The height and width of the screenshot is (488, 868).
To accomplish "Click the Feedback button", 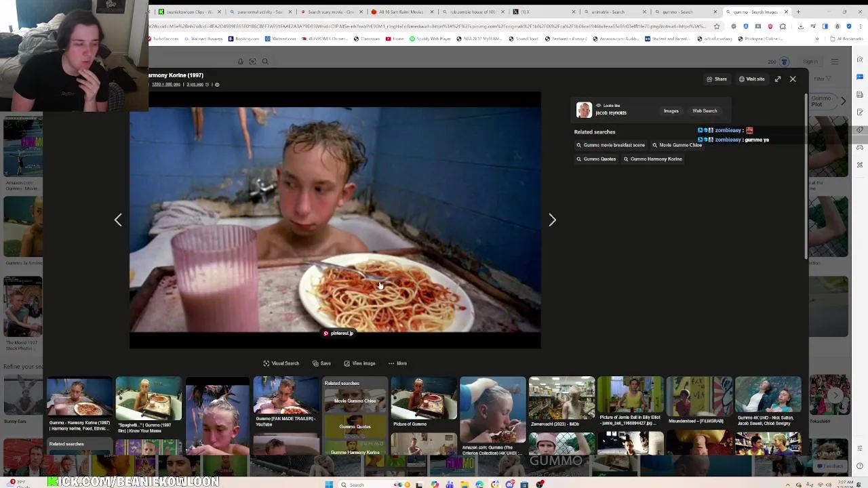I will [x=830, y=466].
